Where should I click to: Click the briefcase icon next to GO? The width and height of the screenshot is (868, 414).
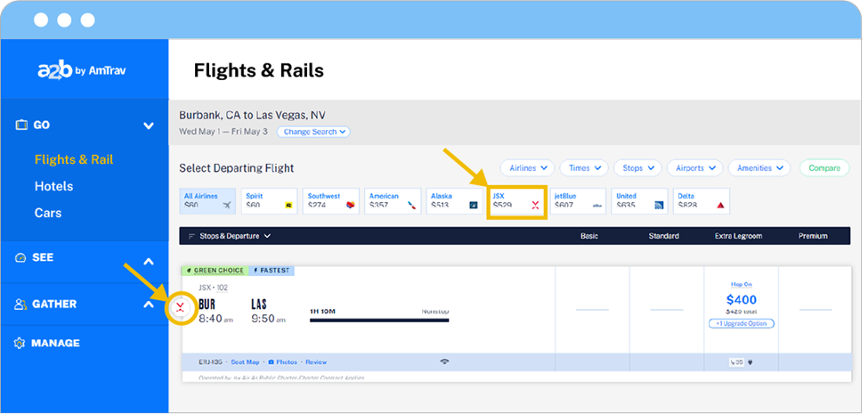pyautogui.click(x=21, y=126)
